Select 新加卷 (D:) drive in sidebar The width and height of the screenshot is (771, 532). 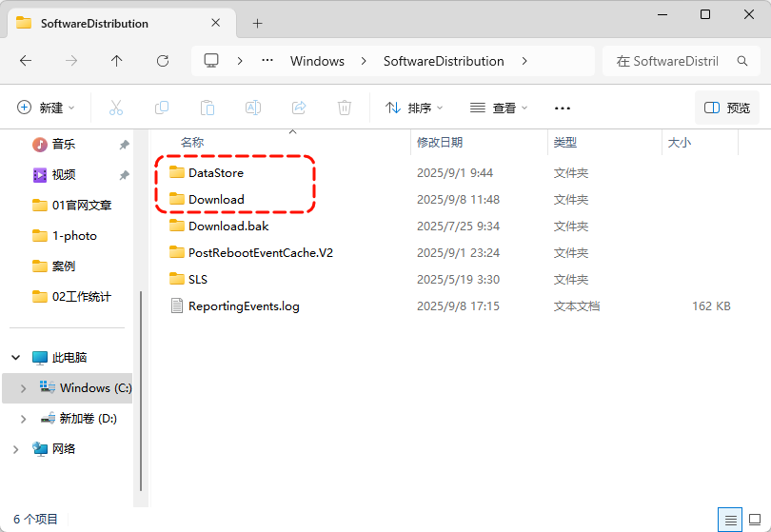coord(79,419)
